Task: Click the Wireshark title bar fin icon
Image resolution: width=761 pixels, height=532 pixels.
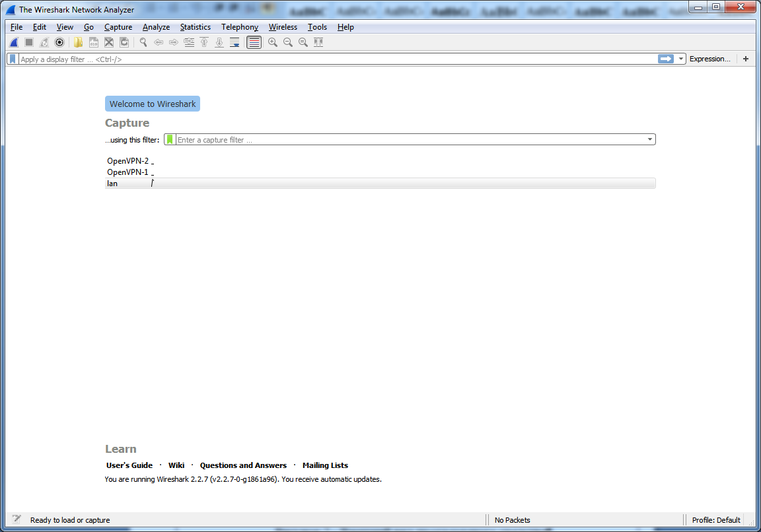Action: [10, 10]
